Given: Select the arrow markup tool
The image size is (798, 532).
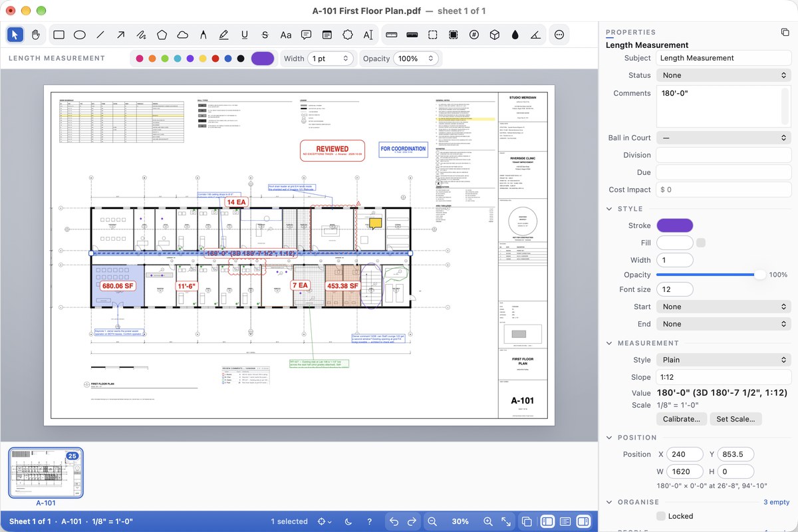Looking at the screenshot, I should point(120,35).
